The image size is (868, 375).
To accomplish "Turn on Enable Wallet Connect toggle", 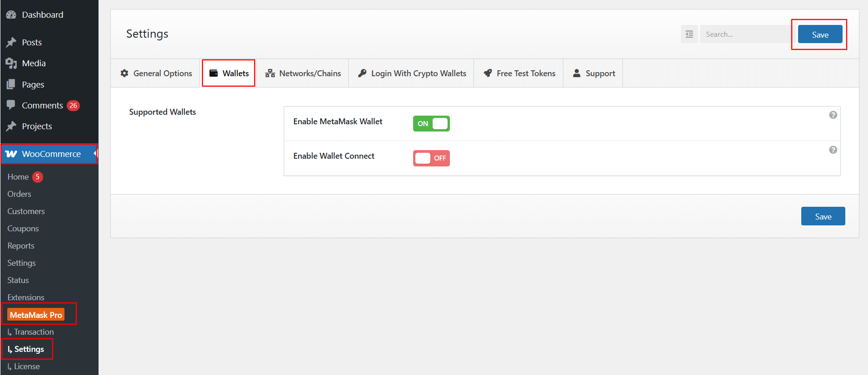I will tap(431, 158).
